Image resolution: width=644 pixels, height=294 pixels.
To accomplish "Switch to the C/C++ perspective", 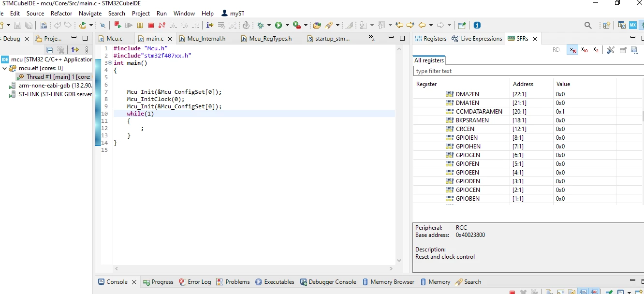I will [622, 25].
